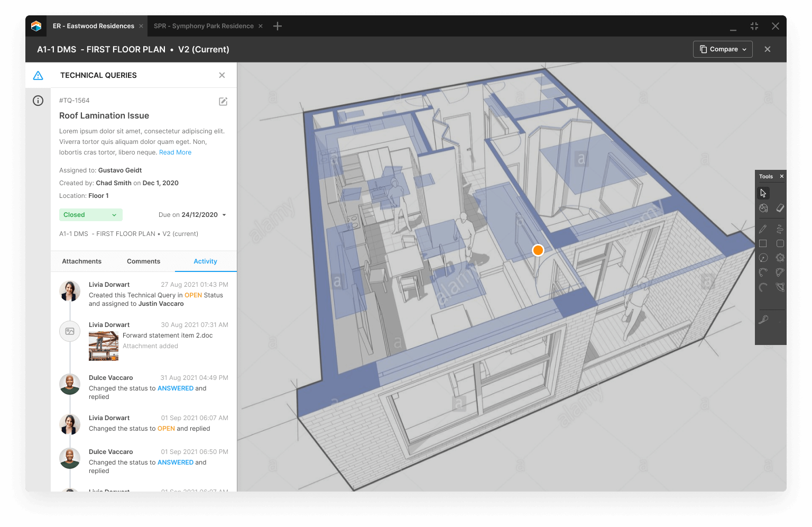Open the Compare dropdown
The image size is (812, 527).
(x=723, y=49)
